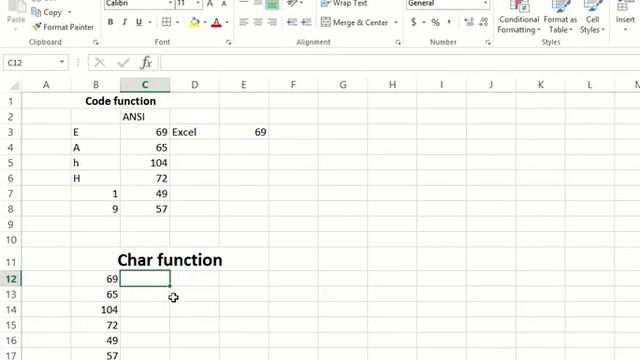Apply the red font color
Image resolution: width=640 pixels, height=360 pixels.
[216, 22]
